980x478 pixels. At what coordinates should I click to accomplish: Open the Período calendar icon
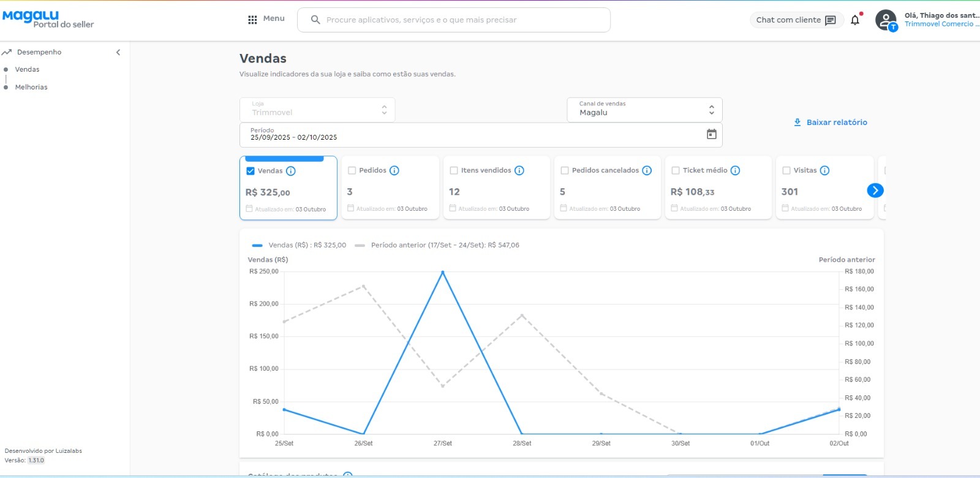pos(712,134)
